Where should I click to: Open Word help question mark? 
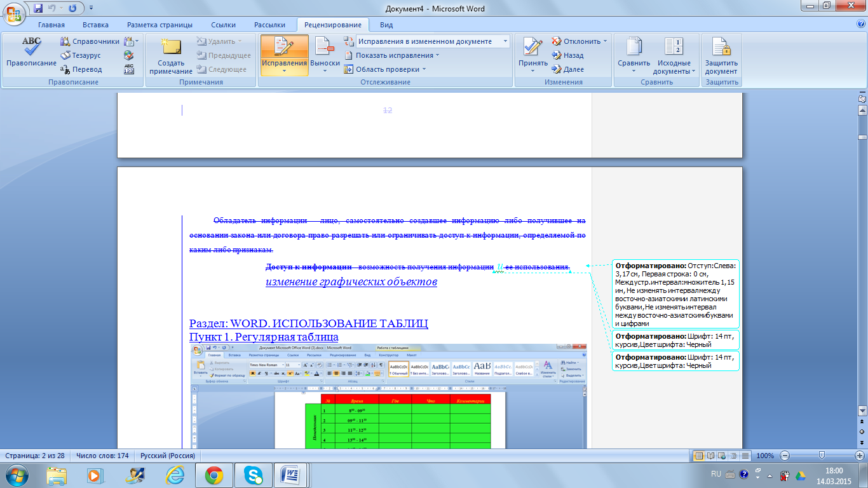click(x=861, y=24)
